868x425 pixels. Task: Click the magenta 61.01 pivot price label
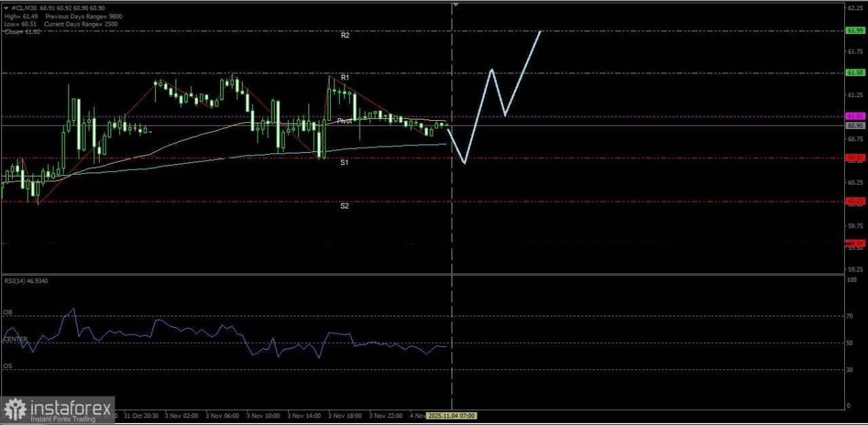coord(854,116)
